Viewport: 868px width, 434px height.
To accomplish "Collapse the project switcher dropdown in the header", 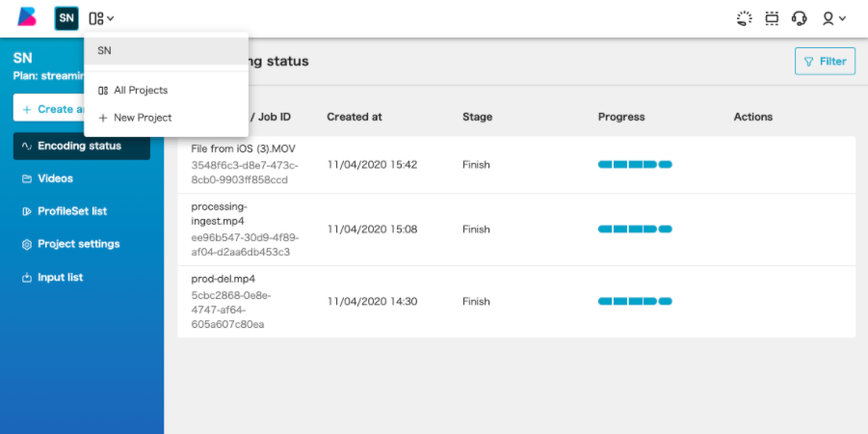I will [101, 18].
